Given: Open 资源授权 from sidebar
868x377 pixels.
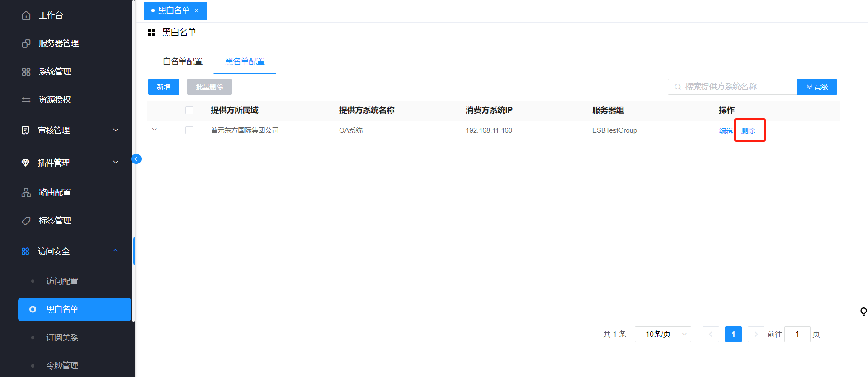Looking at the screenshot, I should [x=55, y=100].
